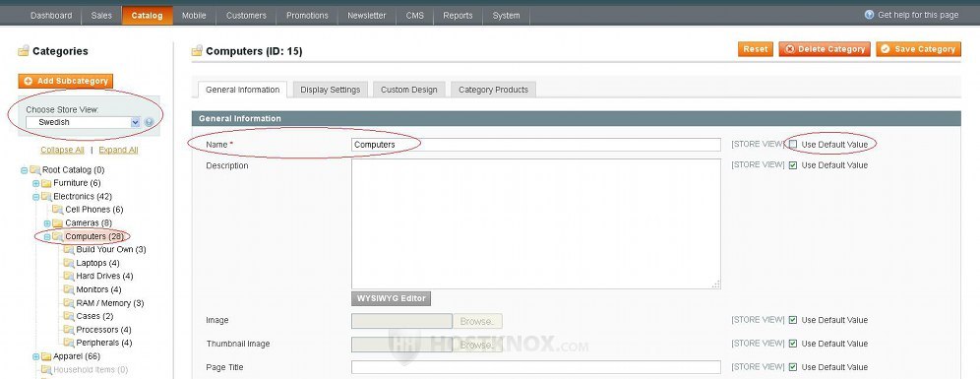The width and height of the screenshot is (980, 379).
Task: Collapse the Computers category node
Action: [47, 237]
